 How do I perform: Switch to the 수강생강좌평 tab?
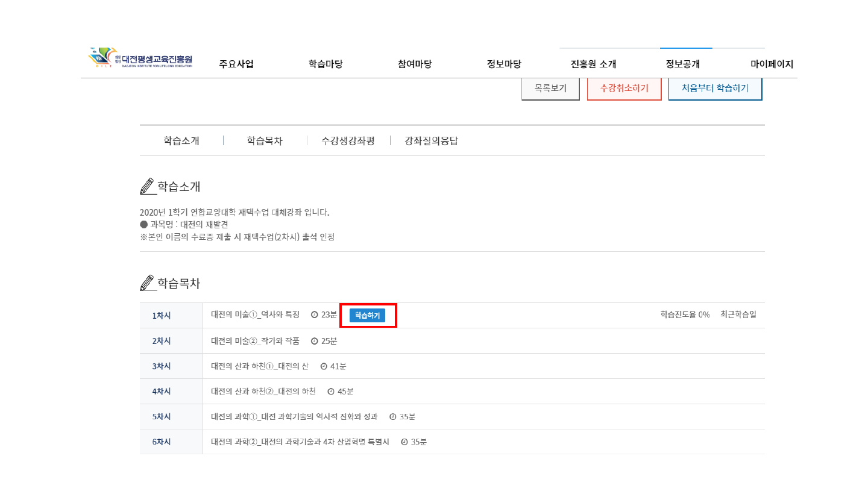348,141
